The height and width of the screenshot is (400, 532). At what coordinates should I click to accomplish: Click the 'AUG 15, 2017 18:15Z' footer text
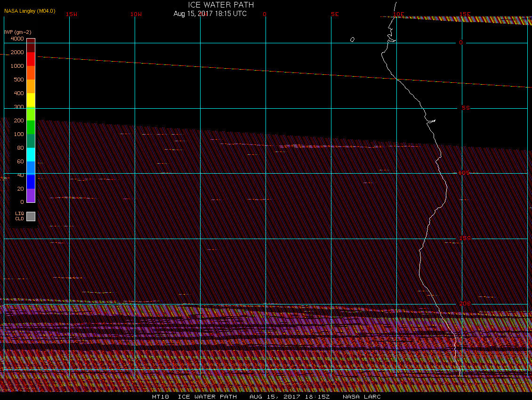[x=290, y=397]
